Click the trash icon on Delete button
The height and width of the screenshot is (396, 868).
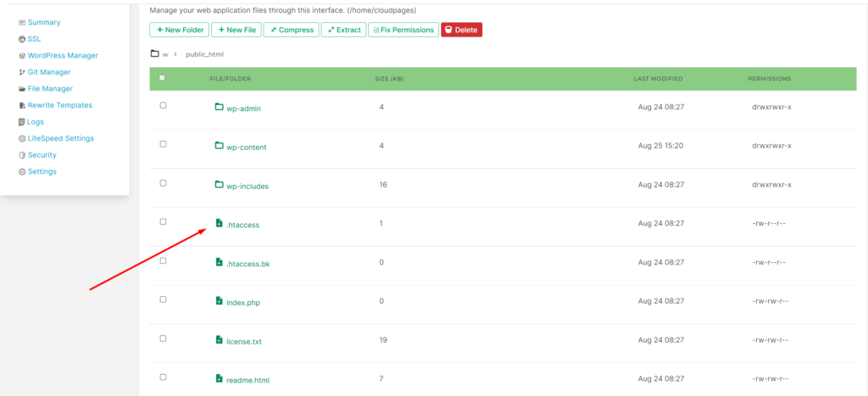tap(448, 30)
